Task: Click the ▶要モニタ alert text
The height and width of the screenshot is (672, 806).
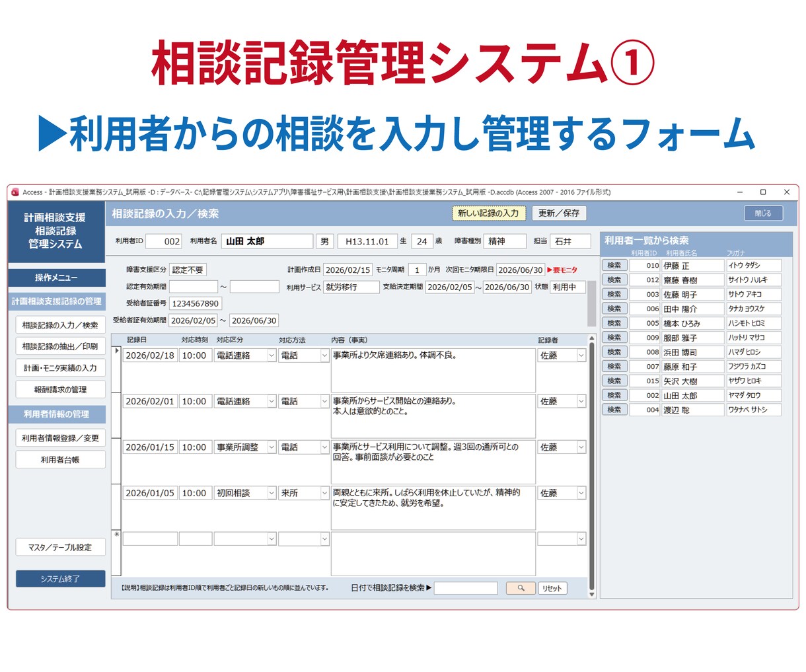Action: coord(562,270)
